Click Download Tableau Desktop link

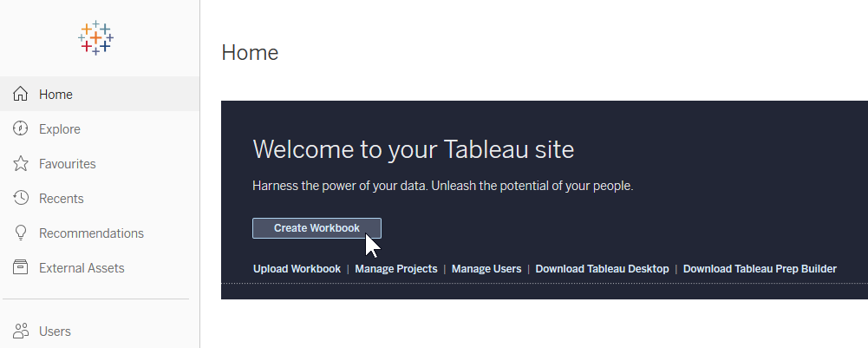(x=602, y=269)
